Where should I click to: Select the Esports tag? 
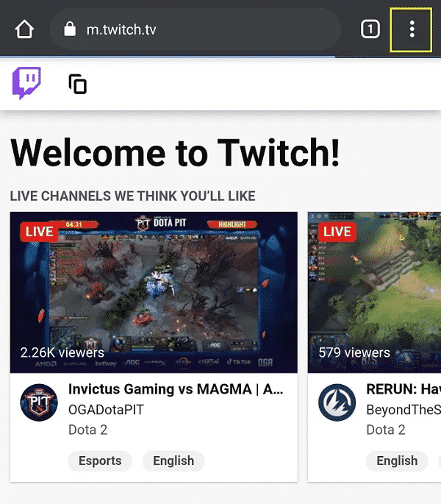100,461
